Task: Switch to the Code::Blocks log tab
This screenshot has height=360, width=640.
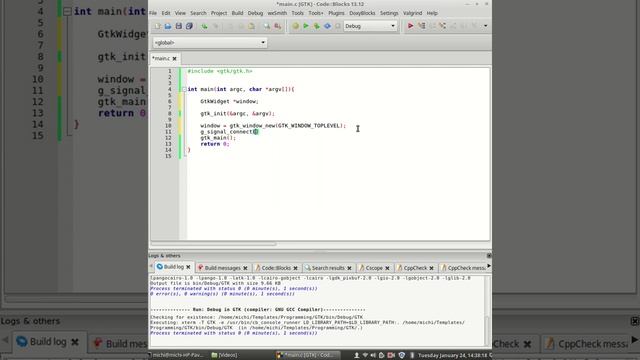Action: pos(276,268)
